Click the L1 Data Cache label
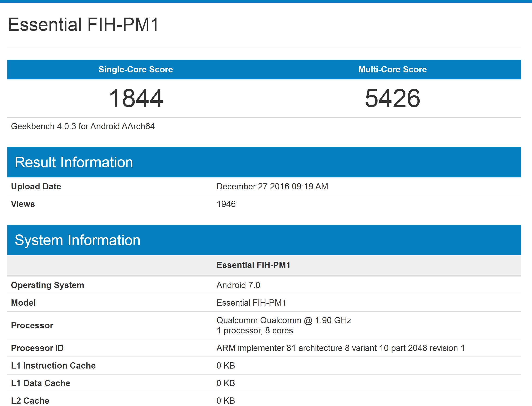 pyautogui.click(x=41, y=383)
